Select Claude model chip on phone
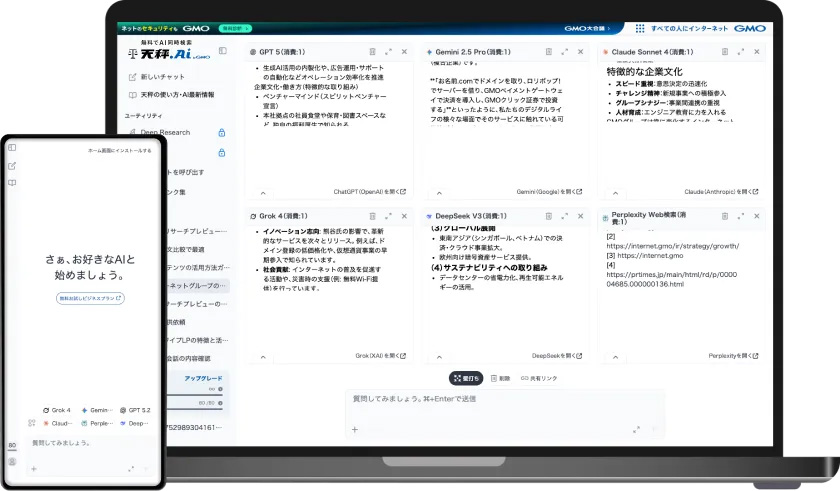Screen dimensions: 840x491 tap(57, 423)
